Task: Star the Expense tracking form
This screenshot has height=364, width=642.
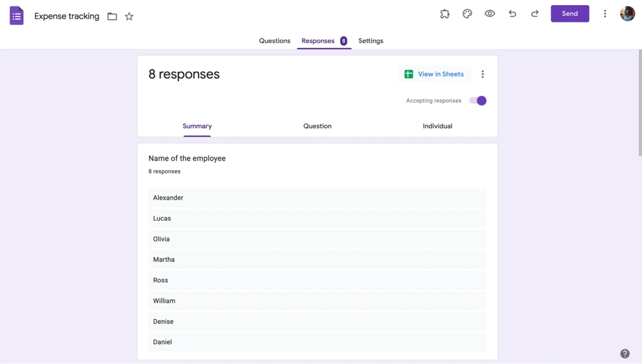Action: (x=129, y=17)
